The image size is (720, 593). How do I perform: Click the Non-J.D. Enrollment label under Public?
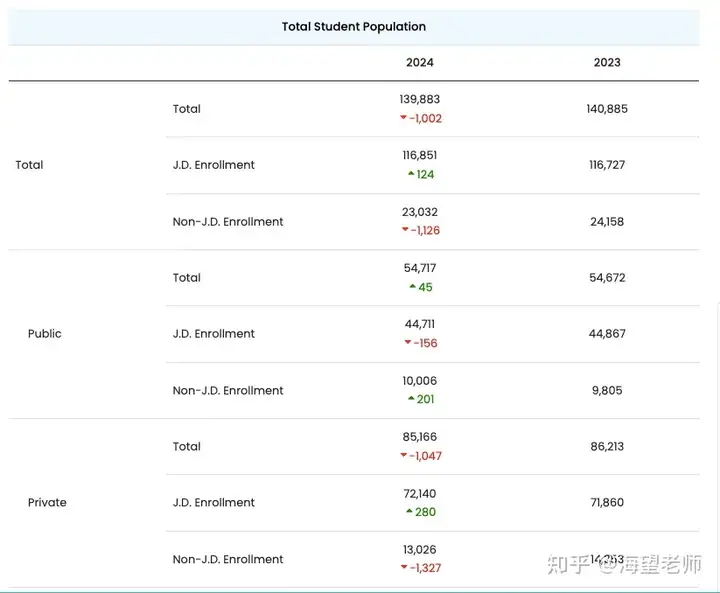(x=228, y=391)
